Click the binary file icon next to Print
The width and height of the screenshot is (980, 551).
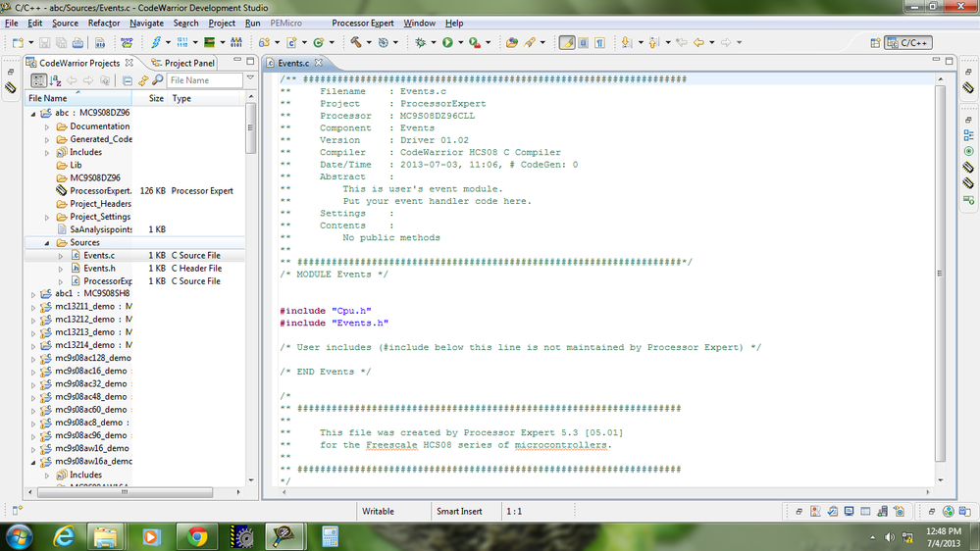point(100,42)
